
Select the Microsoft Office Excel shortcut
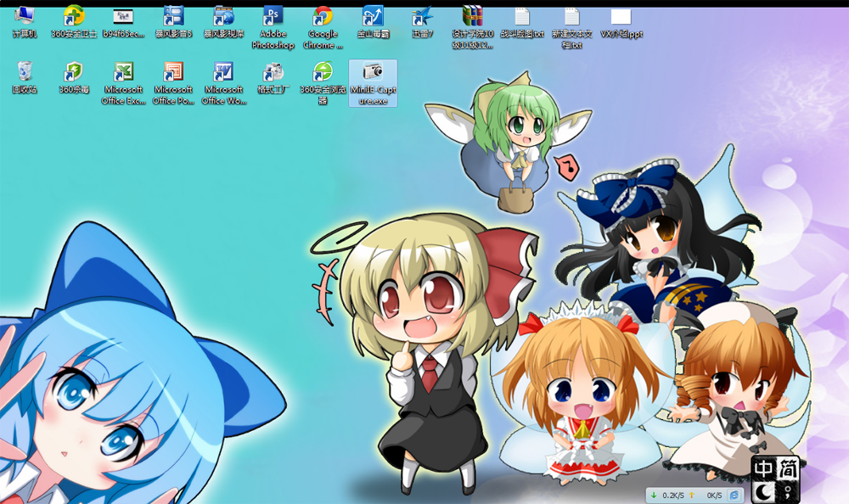point(123,83)
